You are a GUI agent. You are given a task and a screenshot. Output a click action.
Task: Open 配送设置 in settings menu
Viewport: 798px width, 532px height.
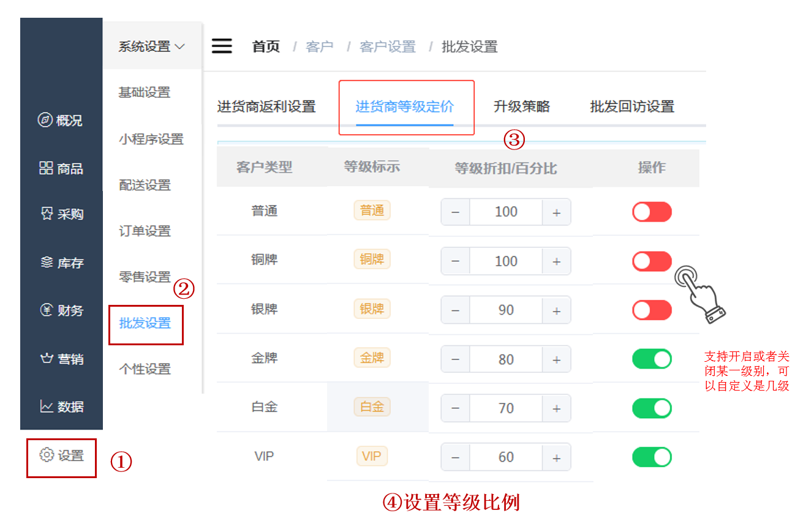tap(145, 185)
